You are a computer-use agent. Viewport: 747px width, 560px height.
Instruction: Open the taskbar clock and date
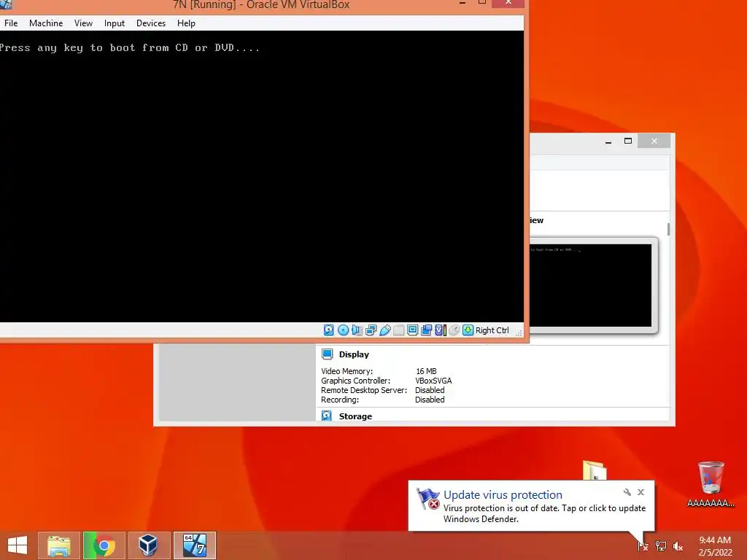coord(715,545)
